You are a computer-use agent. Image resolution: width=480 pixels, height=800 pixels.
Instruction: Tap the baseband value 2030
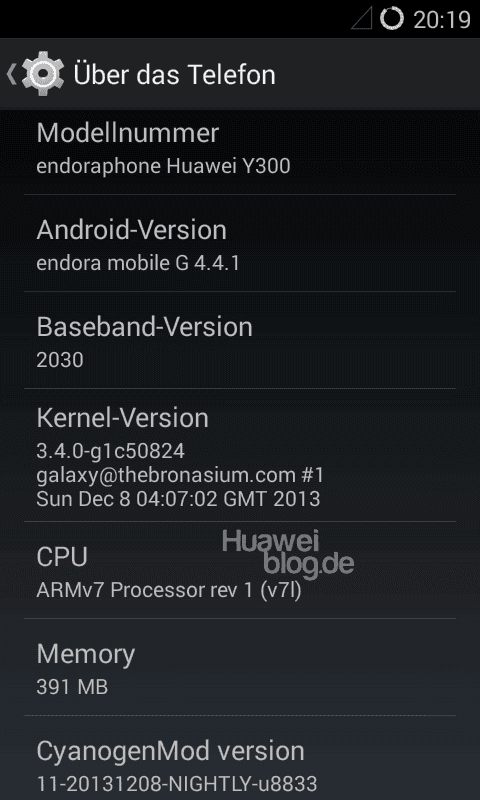click(x=60, y=360)
